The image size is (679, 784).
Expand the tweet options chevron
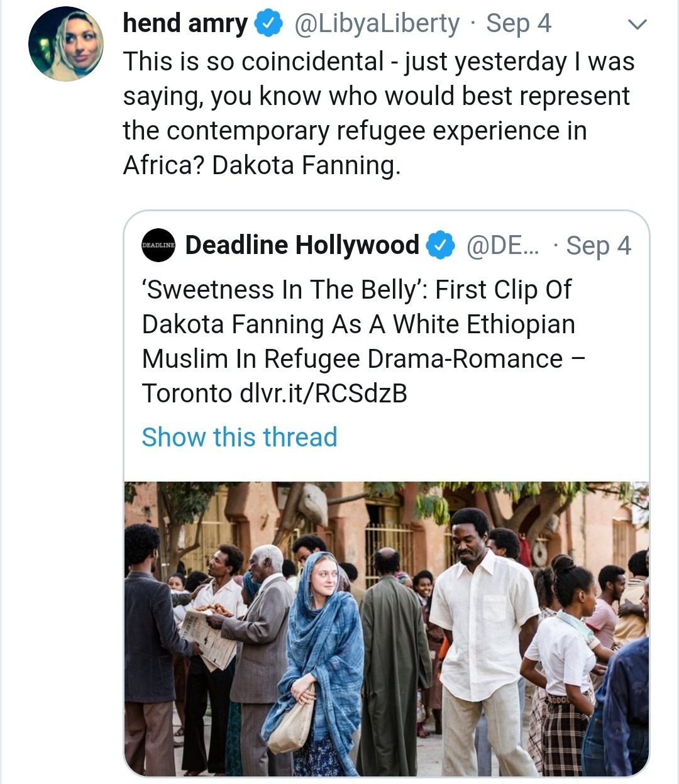[x=638, y=25]
